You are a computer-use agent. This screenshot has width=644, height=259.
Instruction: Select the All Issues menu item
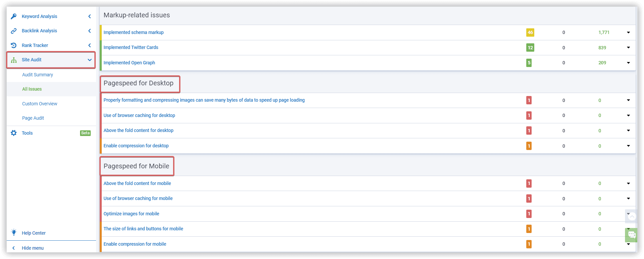(32, 89)
